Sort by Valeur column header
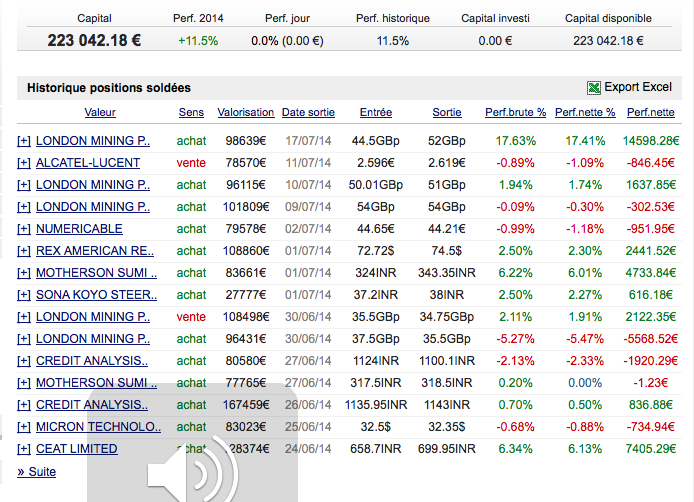Image resolution: width=694 pixels, height=502 pixels. (x=100, y=112)
